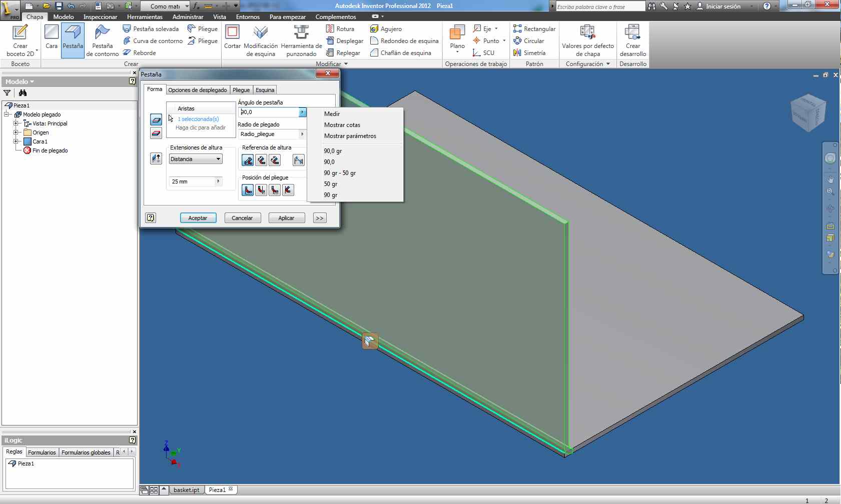Select the Reborde tool

(x=140, y=53)
